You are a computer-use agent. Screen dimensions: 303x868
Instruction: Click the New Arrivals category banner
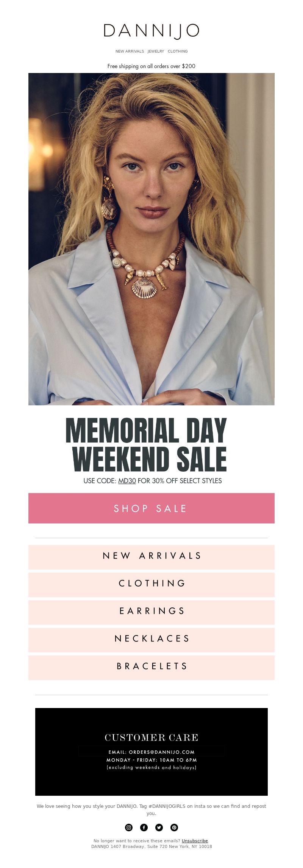click(151, 557)
